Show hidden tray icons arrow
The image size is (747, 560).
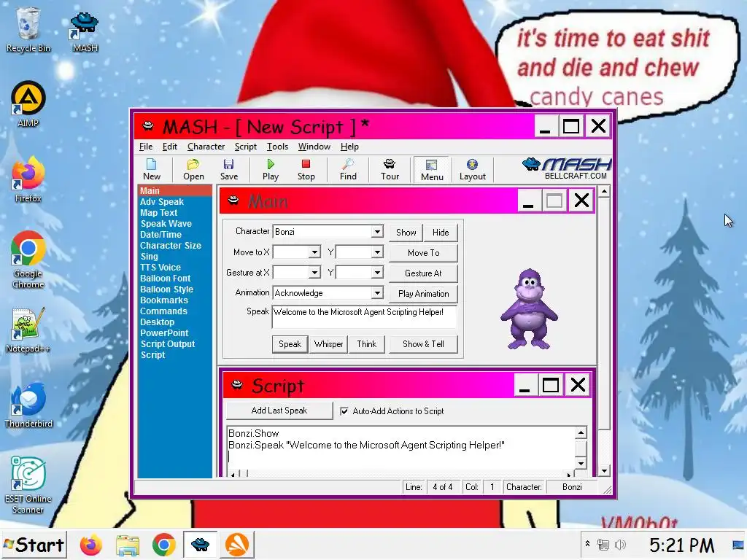tap(587, 544)
